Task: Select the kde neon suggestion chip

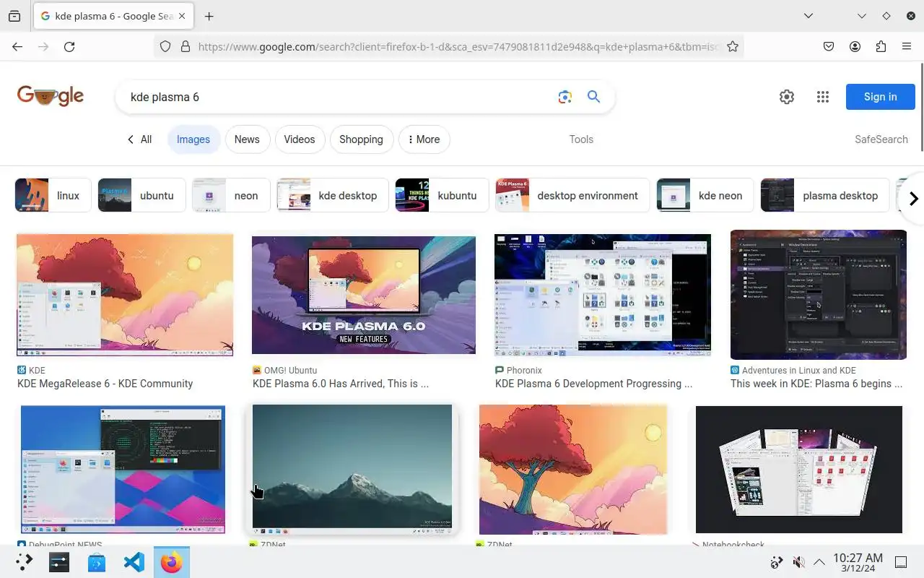Action: (x=705, y=195)
